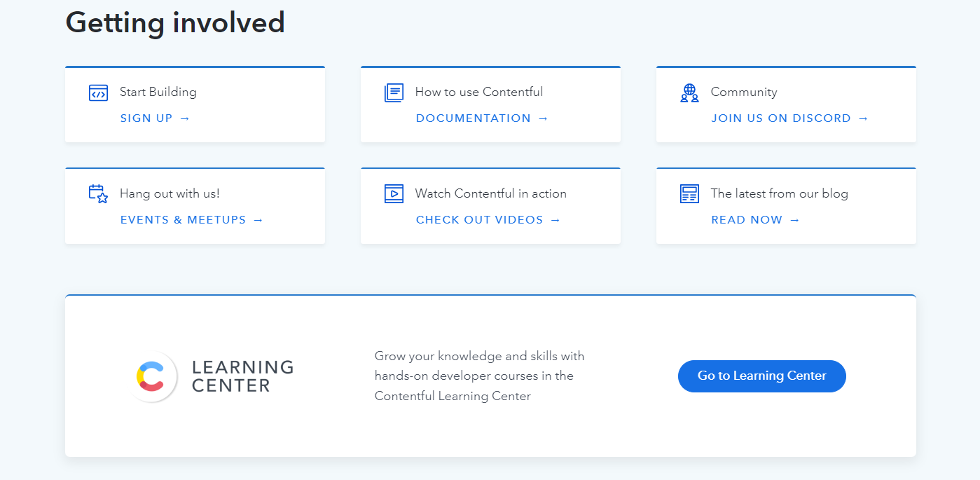Click the globe people icon beside Community
980x480 pixels.
(689, 92)
